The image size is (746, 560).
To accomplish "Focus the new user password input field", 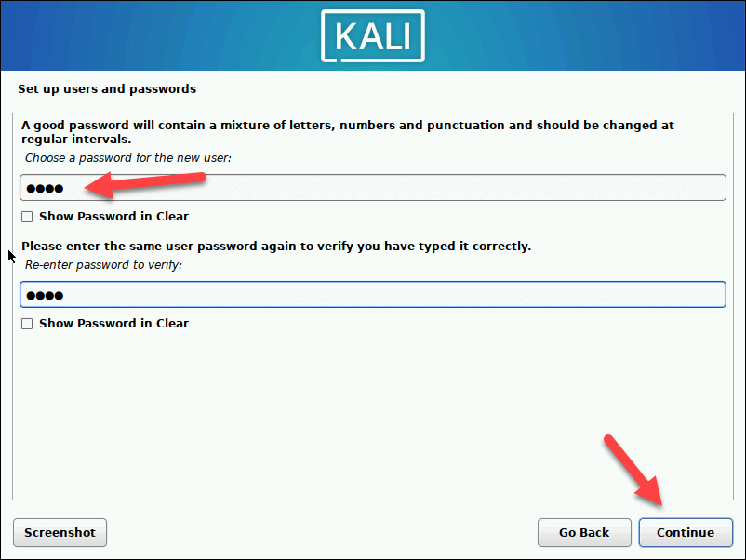I will (372, 188).
